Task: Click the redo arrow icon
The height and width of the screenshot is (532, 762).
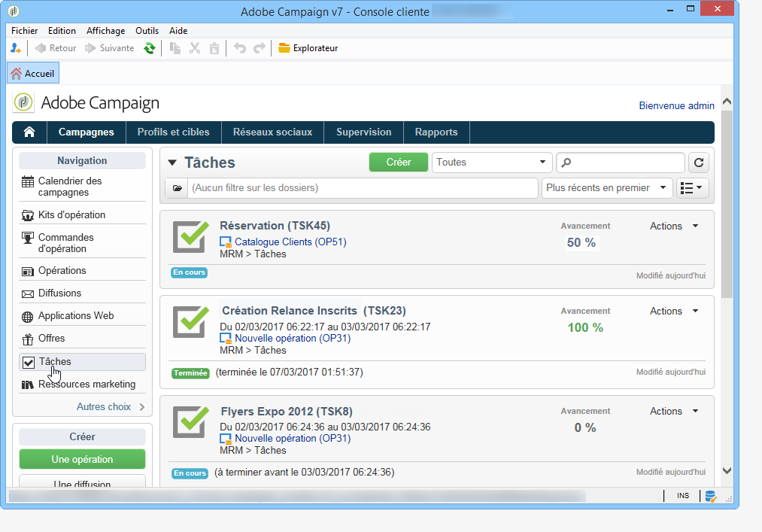Action: coord(260,48)
